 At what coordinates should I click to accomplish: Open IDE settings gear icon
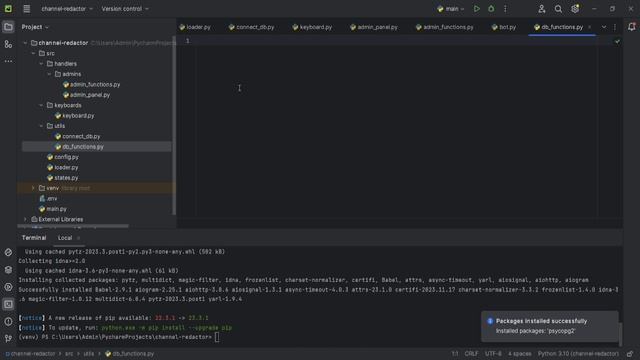click(575, 9)
